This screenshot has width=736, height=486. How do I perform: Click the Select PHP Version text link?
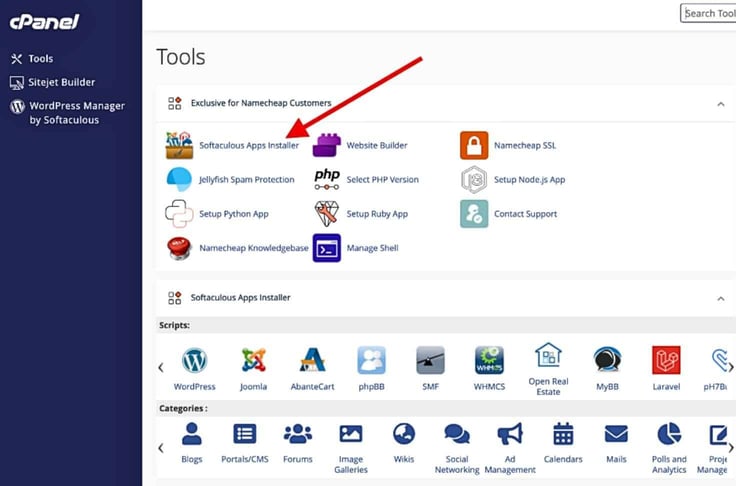383,180
